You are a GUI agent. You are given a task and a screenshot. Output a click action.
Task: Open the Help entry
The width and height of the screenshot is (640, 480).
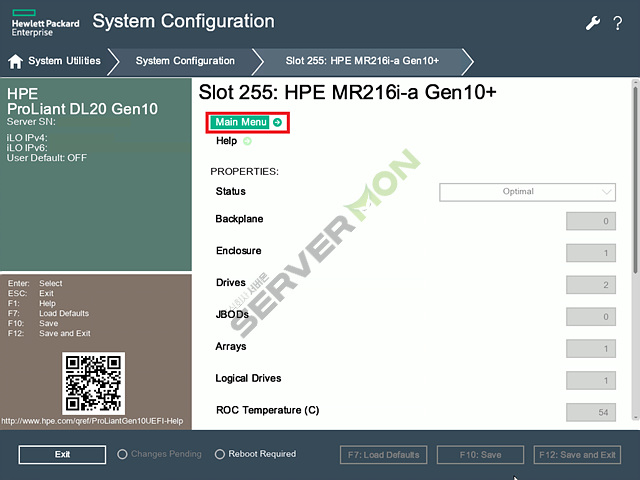tap(227, 141)
